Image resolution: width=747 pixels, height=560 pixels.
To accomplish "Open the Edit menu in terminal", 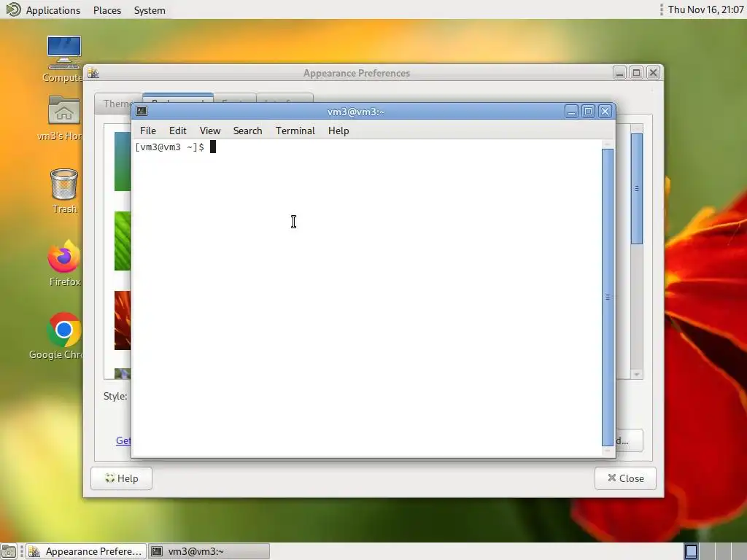I will [x=178, y=131].
